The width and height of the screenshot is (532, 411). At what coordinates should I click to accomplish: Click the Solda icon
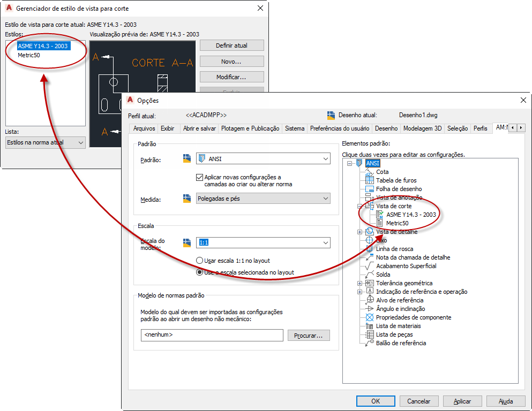(369, 275)
